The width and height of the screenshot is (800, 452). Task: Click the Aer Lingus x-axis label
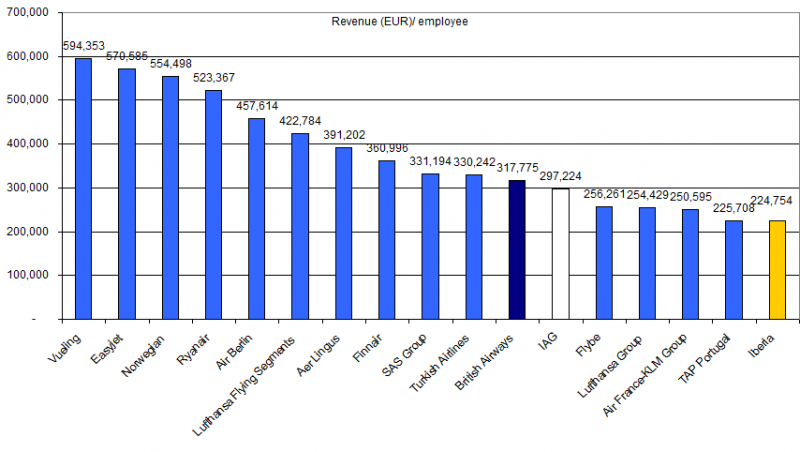tap(318, 356)
